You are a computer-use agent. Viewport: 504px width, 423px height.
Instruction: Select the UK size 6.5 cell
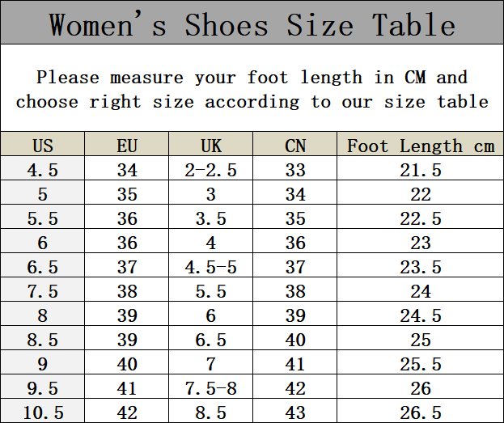pos(211,341)
